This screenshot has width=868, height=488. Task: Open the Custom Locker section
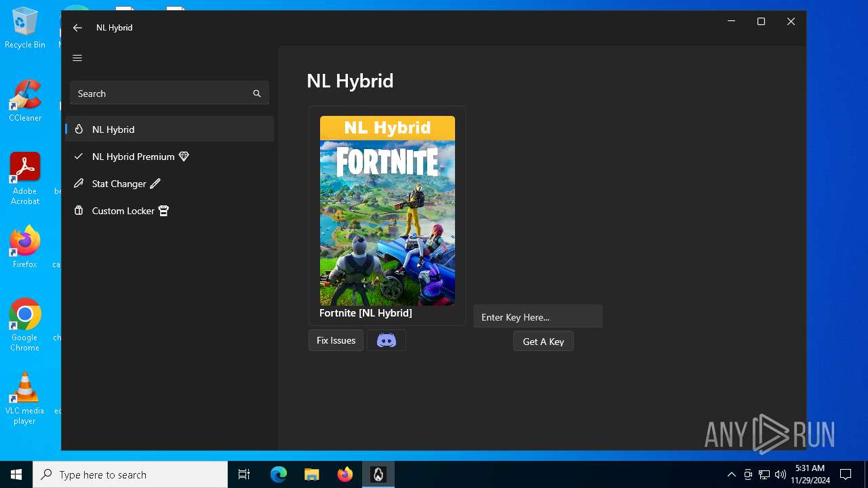coord(170,211)
